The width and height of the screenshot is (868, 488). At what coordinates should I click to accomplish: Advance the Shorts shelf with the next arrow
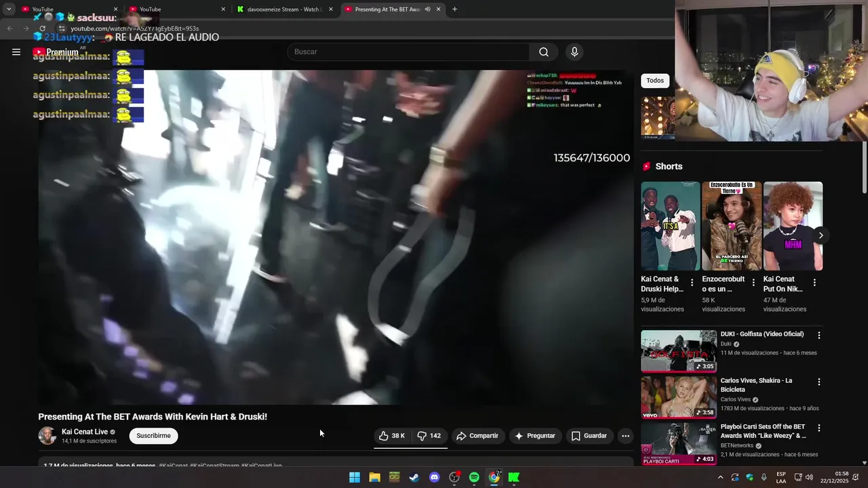(821, 236)
